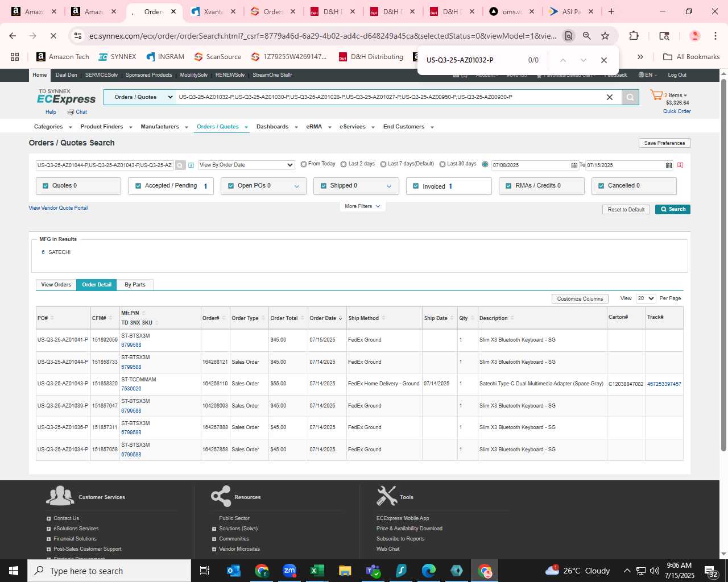Expand the More Filters section
The width and height of the screenshot is (728, 582).
(362, 206)
